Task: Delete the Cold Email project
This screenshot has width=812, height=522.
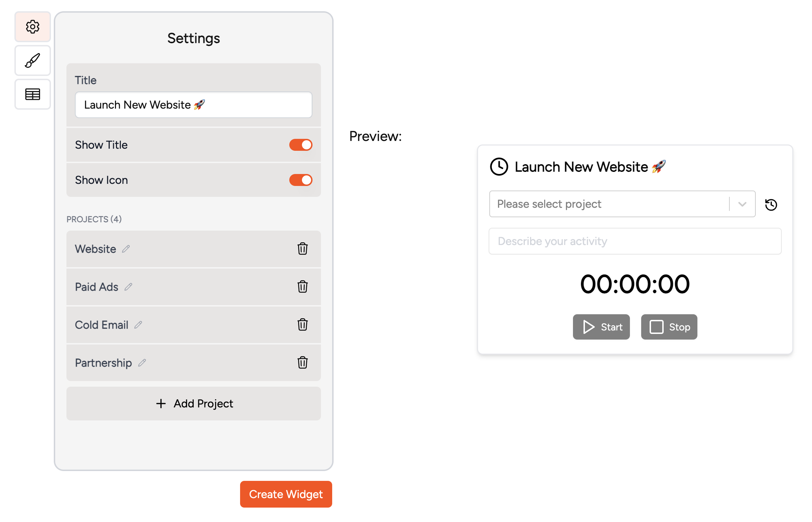Action: 302,325
